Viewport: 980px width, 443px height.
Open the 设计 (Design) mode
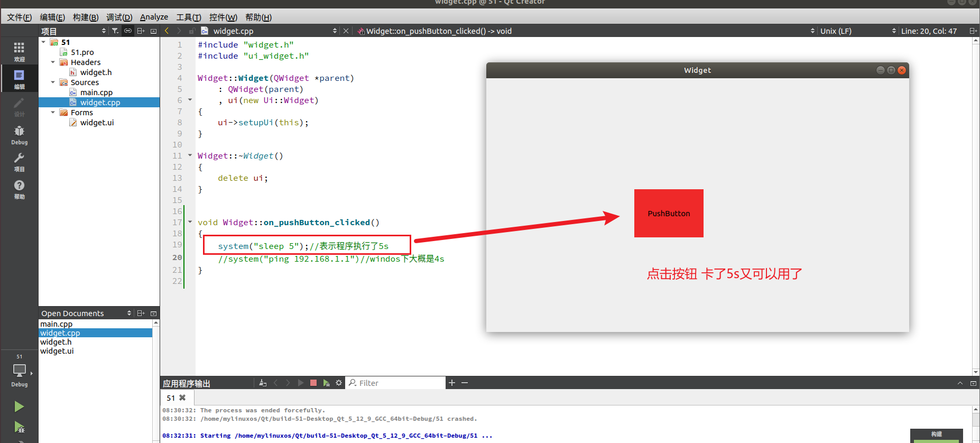(x=19, y=107)
